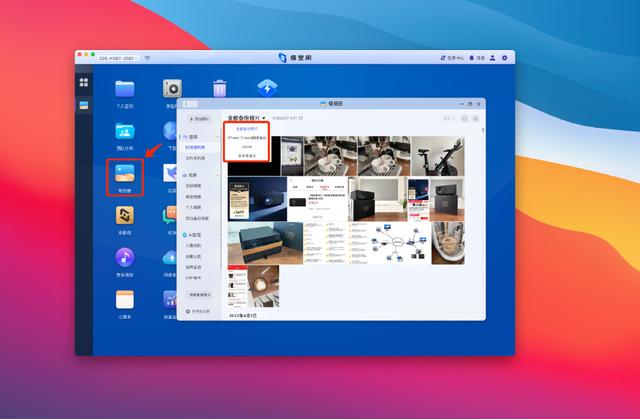Screen dimensions: 640x419
Task: Open the latte coffee cup photo thumbnail
Action: pyautogui.click(x=263, y=286)
